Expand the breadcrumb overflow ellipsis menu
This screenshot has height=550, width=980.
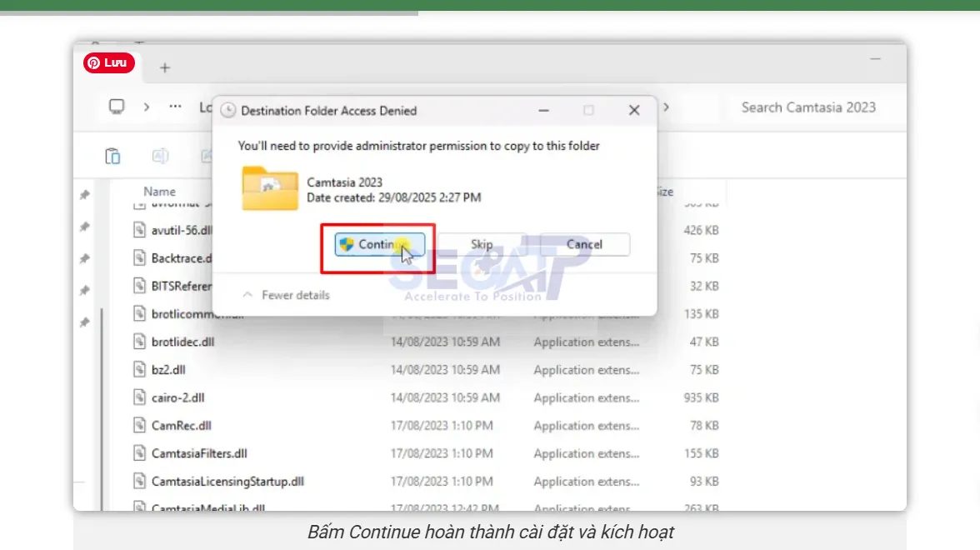tap(174, 107)
